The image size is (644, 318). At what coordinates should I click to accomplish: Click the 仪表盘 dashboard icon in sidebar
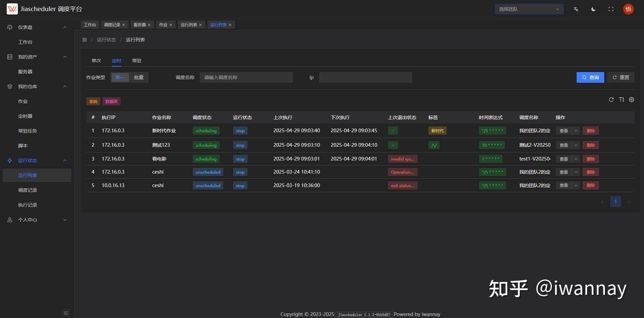10,27
